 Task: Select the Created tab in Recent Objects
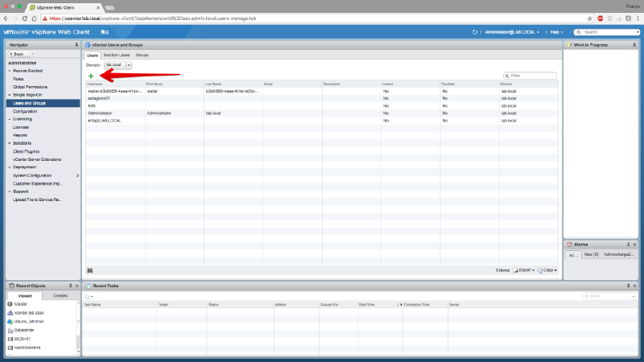tap(60, 296)
